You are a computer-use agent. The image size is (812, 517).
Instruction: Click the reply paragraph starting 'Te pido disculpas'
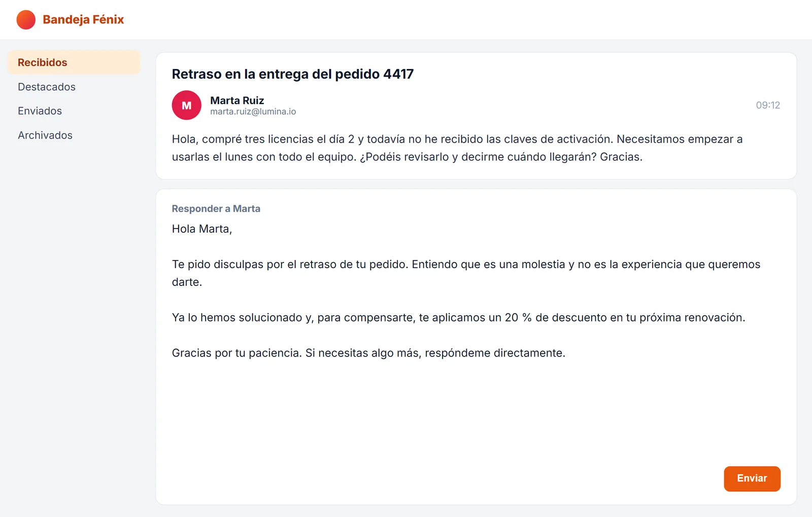tap(466, 273)
